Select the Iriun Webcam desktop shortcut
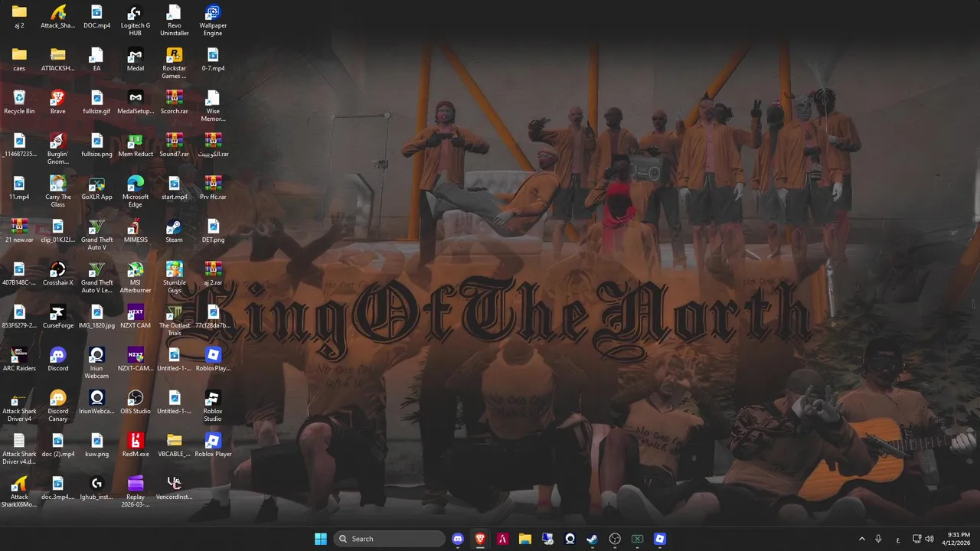This screenshot has height=551, width=980. (96, 364)
